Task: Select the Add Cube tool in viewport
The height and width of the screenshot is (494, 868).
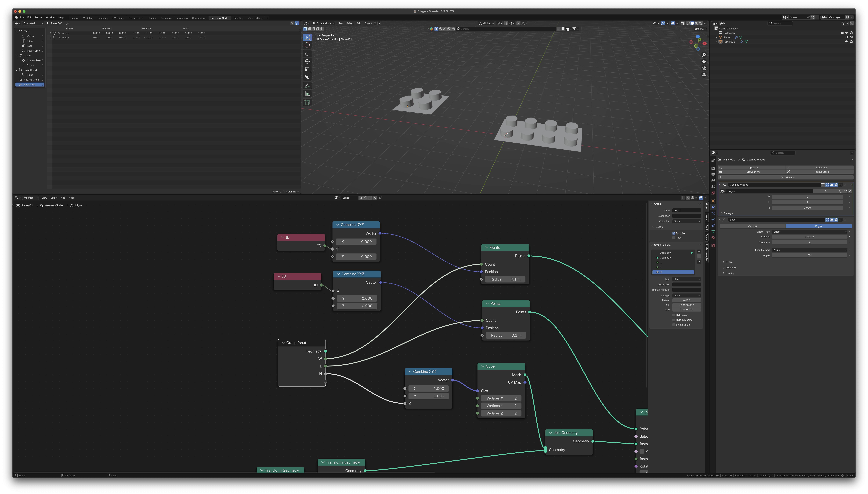Action: [x=307, y=102]
